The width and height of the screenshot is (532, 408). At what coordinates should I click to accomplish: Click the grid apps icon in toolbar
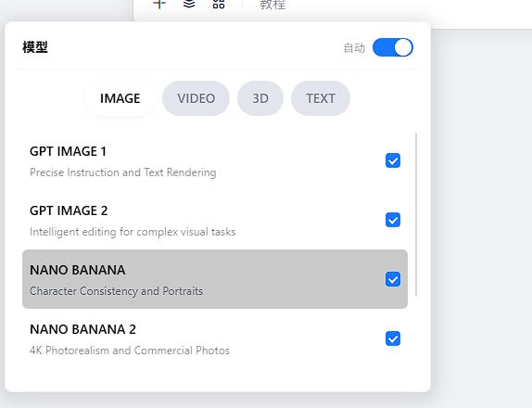219,4
